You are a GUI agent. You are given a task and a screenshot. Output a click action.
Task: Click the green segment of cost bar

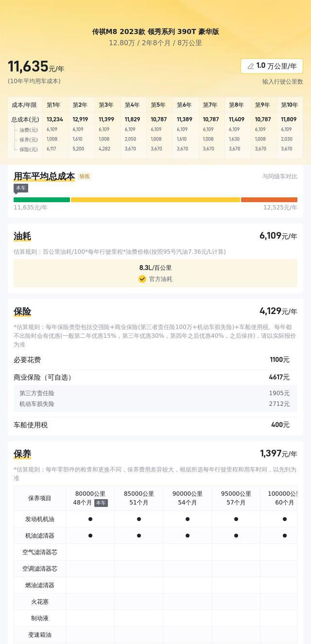pos(42,200)
